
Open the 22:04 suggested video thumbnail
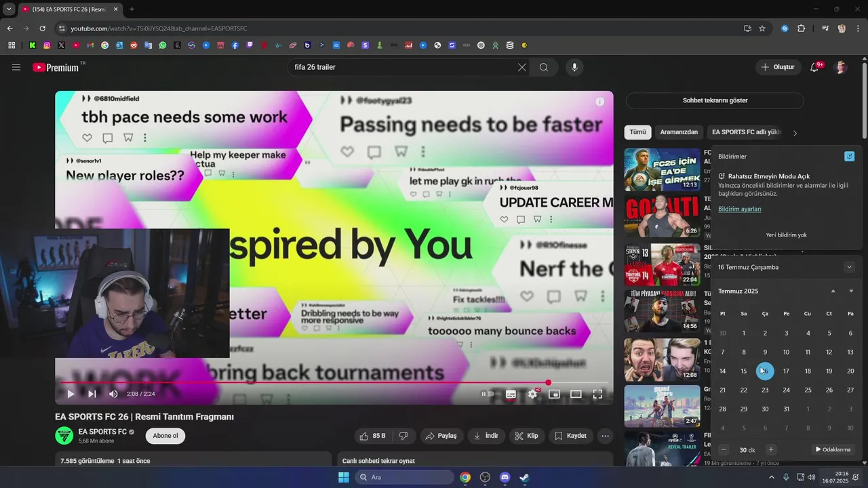click(x=662, y=264)
